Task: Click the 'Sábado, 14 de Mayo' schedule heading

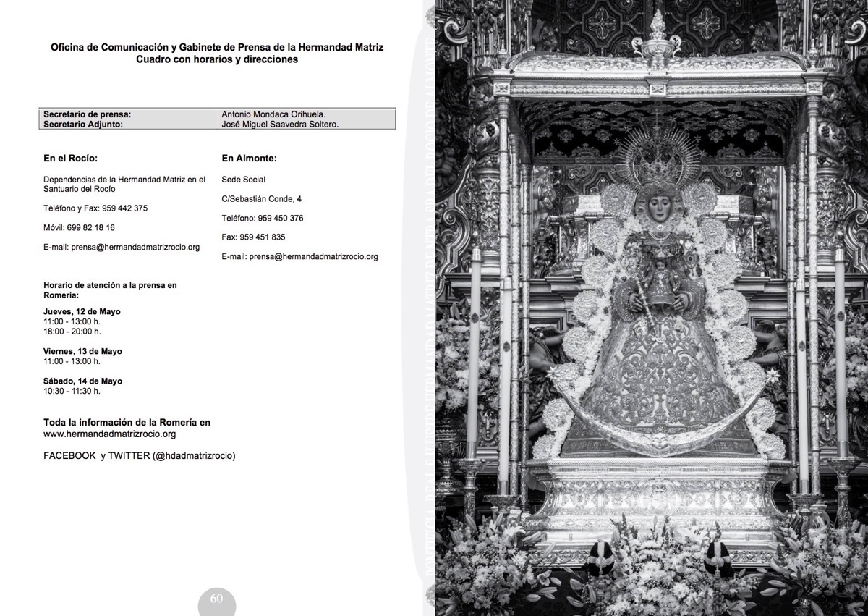Action: 82,381
